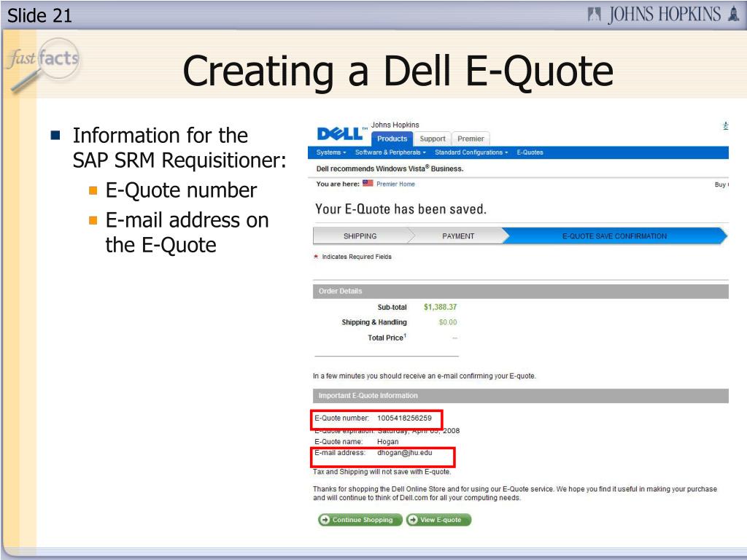Click the 'Johns Hopkins' text above Dell tabs
The width and height of the screenshot is (747, 560).
pos(395,125)
